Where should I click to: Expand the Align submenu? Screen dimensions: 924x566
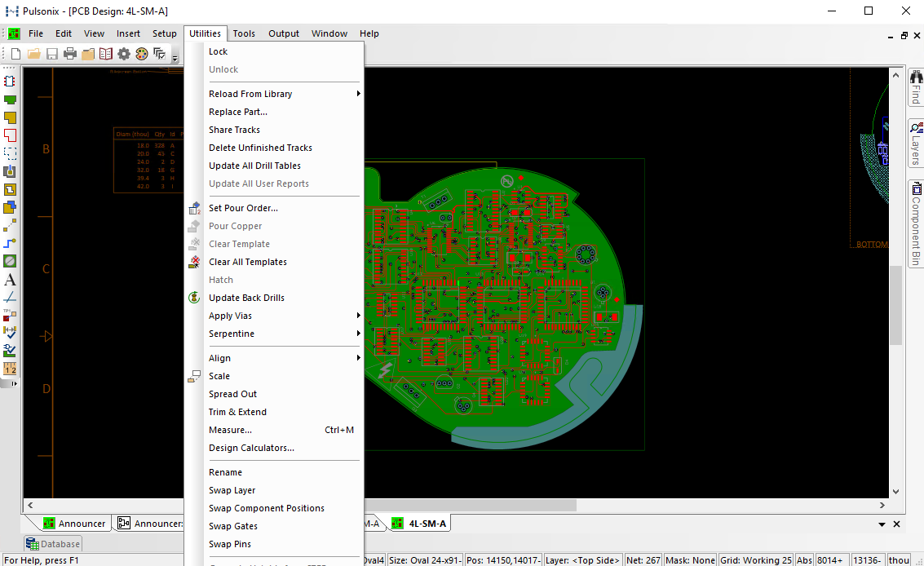274,359
